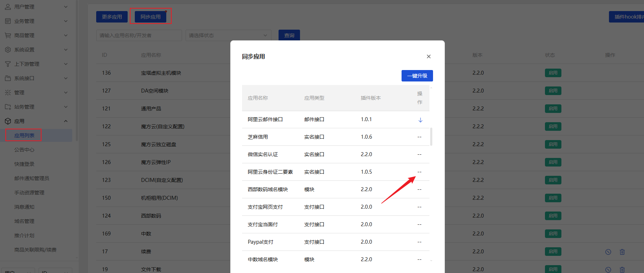Open 手动资源管理 in sidebar
The height and width of the screenshot is (273, 644).
pos(29,193)
